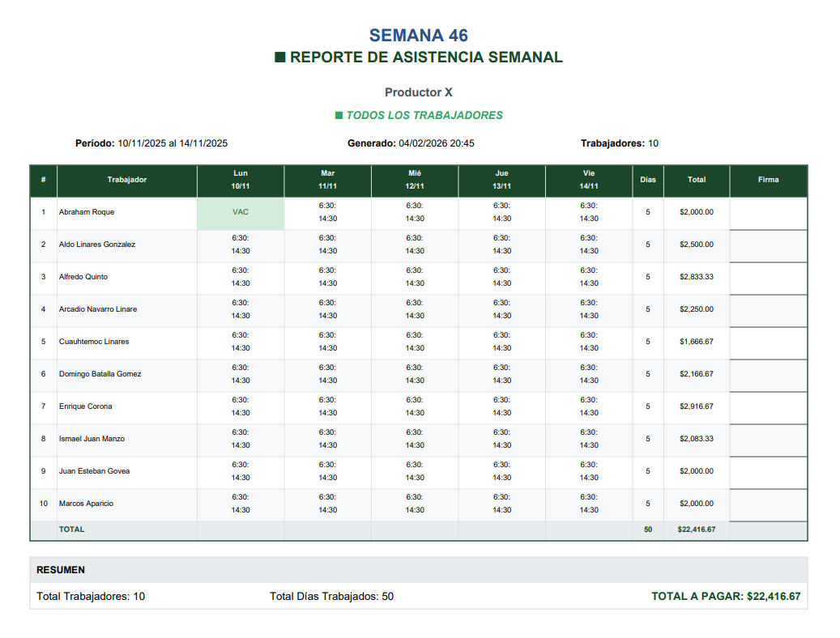Click the green square before TODOS LOS TRABAJADORES
The width and height of the screenshot is (840, 638).
(339, 115)
